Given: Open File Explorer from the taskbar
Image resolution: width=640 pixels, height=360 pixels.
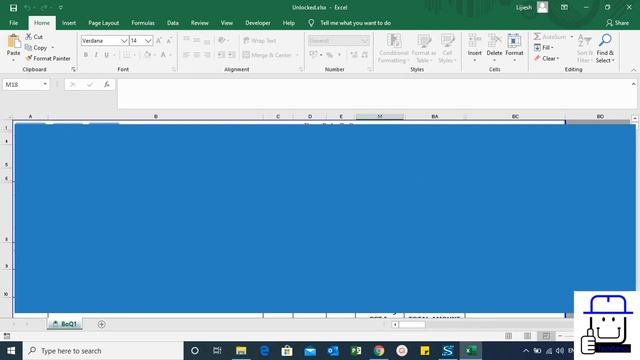Looking at the screenshot, I should click(241, 351).
